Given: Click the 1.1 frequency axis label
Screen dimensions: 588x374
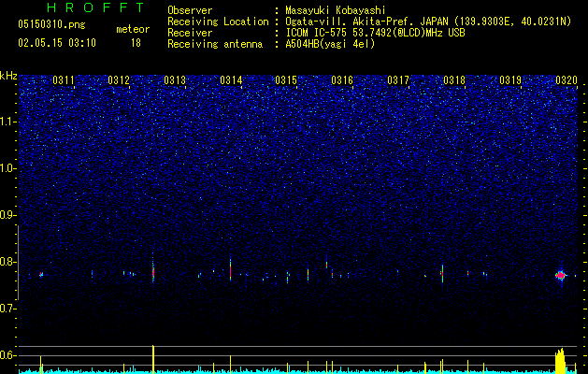Looking at the screenshot, I should coord(8,122).
